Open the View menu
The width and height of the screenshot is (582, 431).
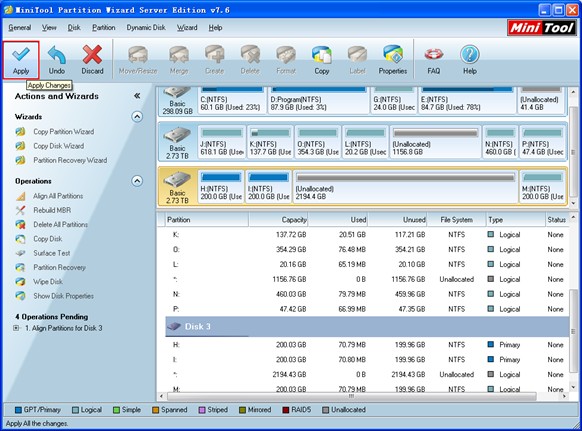coord(49,27)
